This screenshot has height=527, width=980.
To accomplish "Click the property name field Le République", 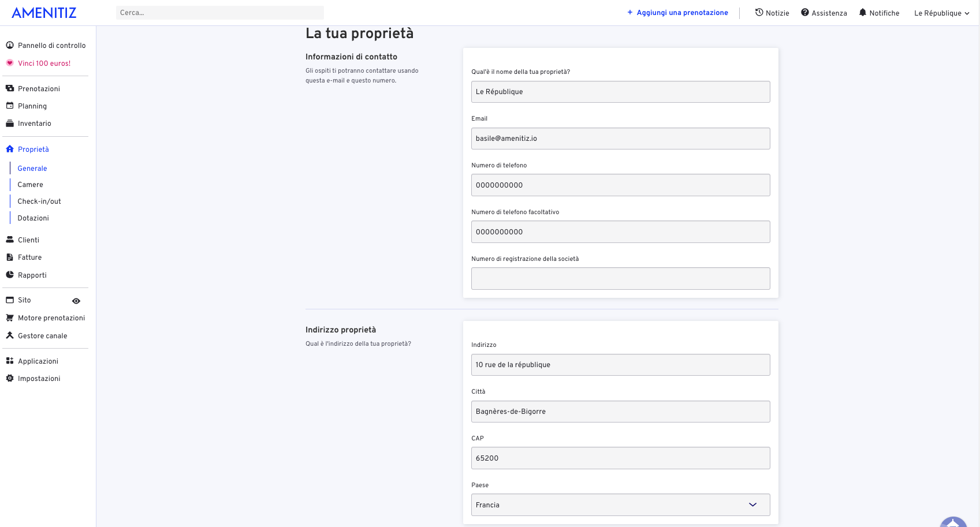I will [621, 92].
